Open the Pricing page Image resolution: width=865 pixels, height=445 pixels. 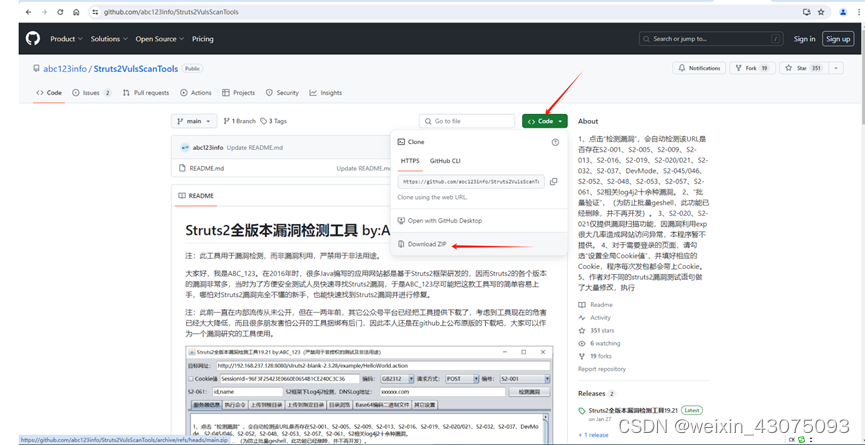[202, 39]
